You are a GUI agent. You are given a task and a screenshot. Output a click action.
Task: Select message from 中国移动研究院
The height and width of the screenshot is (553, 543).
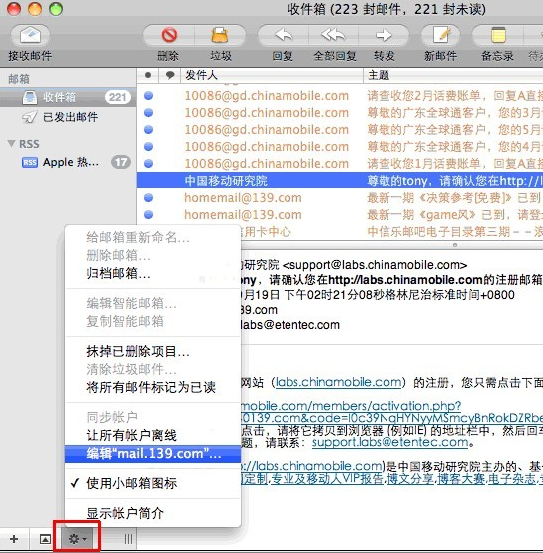[x=340, y=181]
